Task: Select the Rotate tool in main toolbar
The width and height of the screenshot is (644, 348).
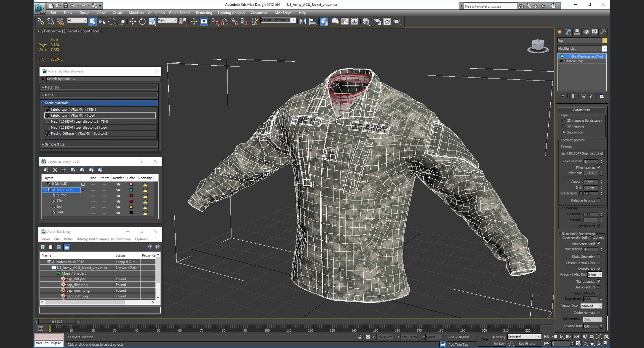Action: click(143, 21)
